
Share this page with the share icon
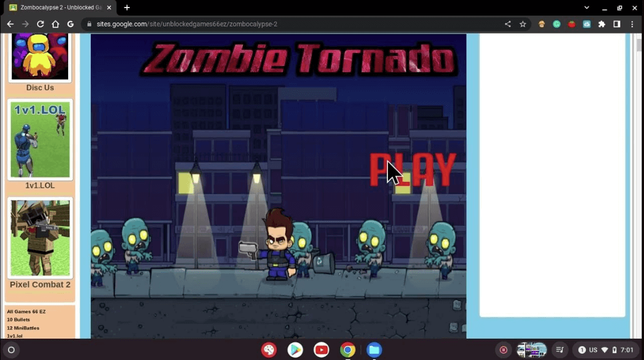coord(508,24)
